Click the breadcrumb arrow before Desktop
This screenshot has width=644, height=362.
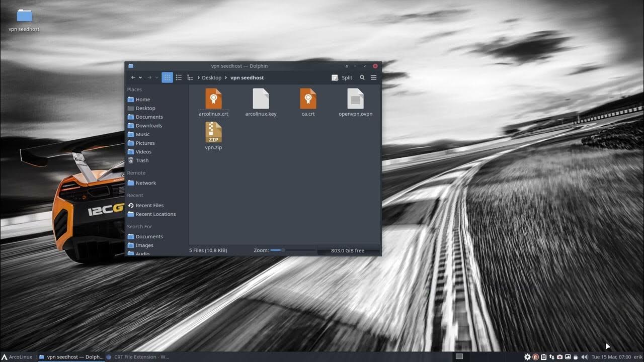pyautogui.click(x=199, y=77)
